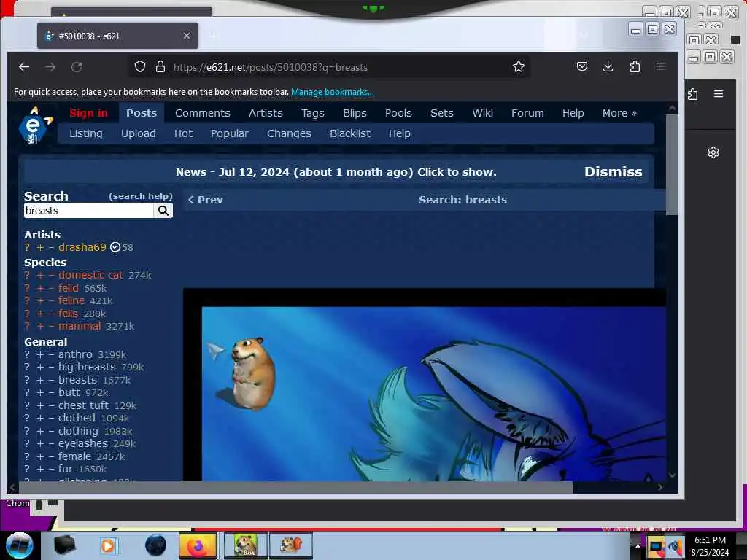Image resolution: width=747 pixels, height=560 pixels.
Task: Open the Blacklist submenu link
Action: coord(350,133)
